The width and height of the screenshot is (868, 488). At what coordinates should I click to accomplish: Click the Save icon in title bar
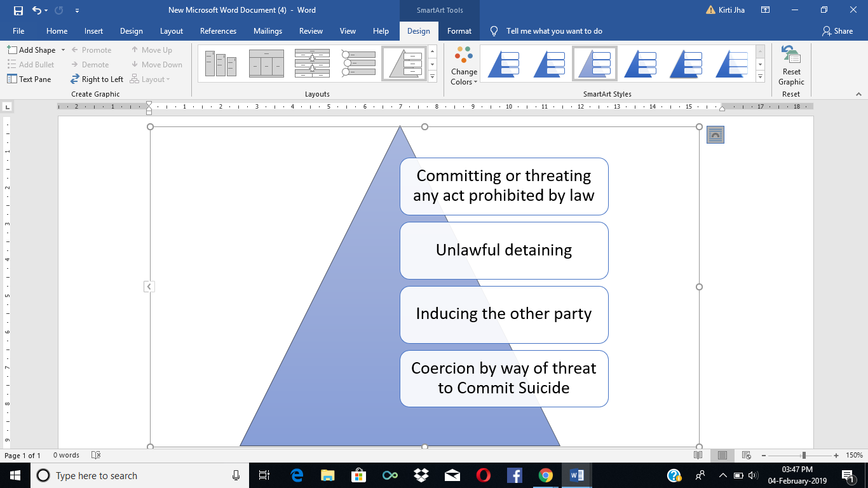[18, 10]
